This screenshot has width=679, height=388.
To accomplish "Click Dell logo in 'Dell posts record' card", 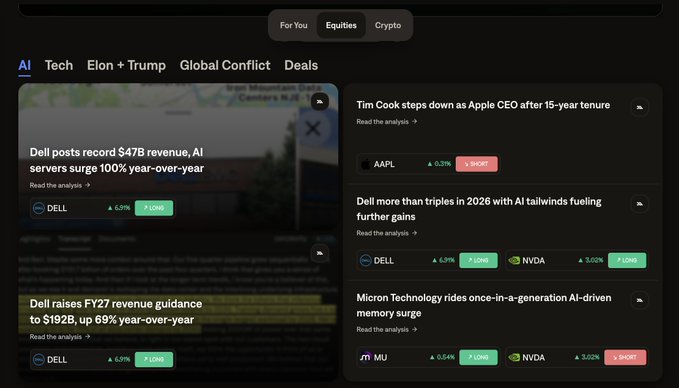I will (39, 208).
